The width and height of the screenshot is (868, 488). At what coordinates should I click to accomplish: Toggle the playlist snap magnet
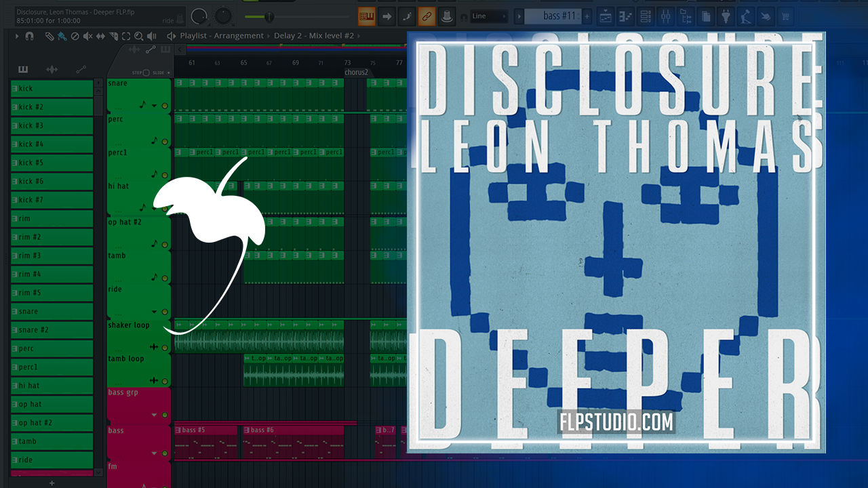tap(29, 36)
